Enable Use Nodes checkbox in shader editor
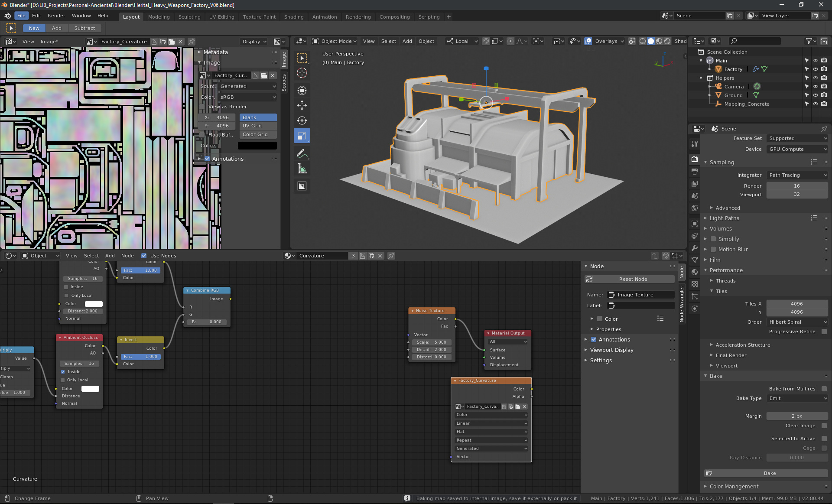832x504 pixels. point(144,256)
